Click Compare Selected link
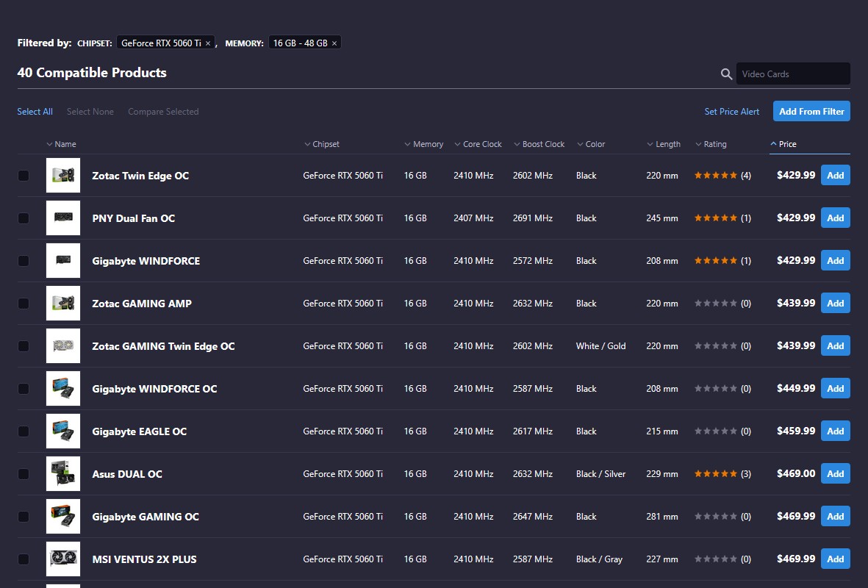Screen dimensions: 868x588 pos(163,111)
